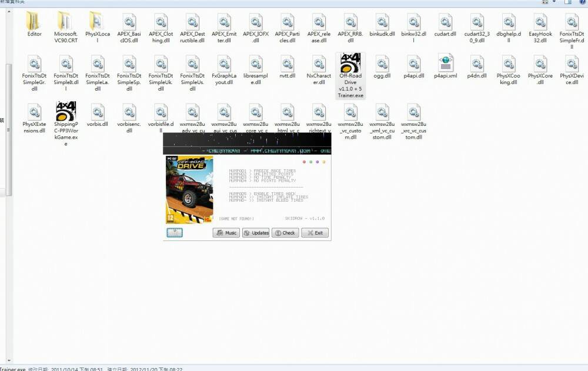Select the FonixTtsDtSimpleGr.dll file

[x=34, y=72]
